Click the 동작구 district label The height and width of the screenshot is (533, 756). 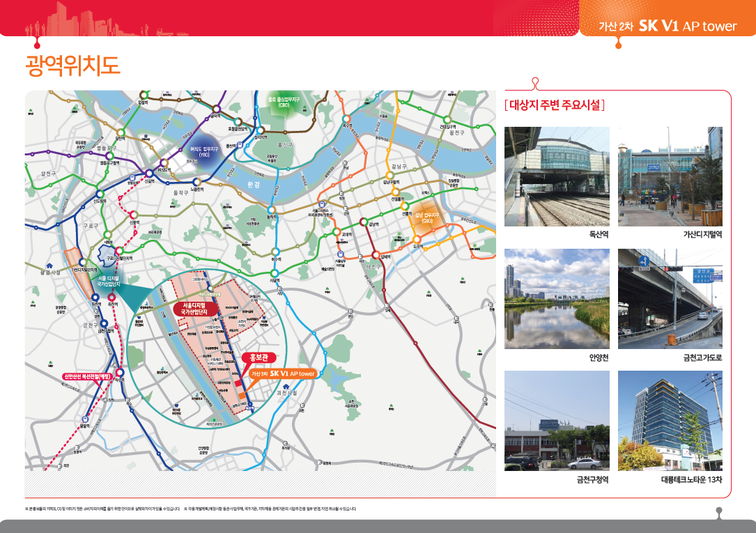(180, 192)
